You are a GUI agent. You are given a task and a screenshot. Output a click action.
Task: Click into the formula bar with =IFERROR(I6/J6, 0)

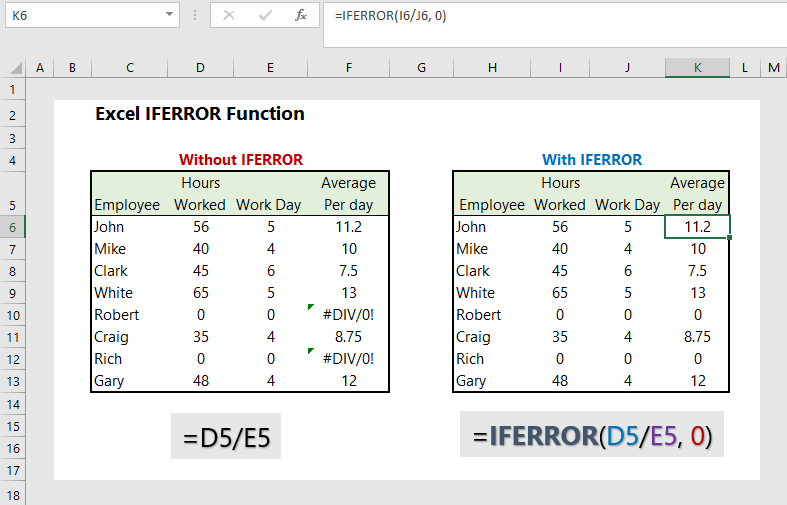pos(555,25)
